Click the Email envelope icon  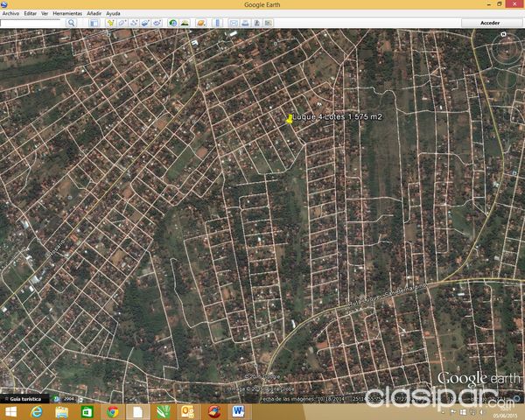coord(234,23)
